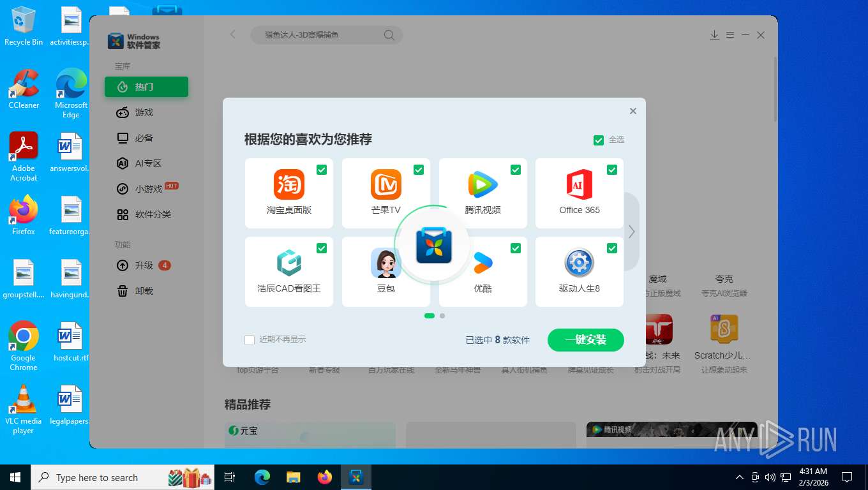The image size is (868, 490).
Task: Click the 淘宝桌面版 app icon
Action: [x=288, y=184]
